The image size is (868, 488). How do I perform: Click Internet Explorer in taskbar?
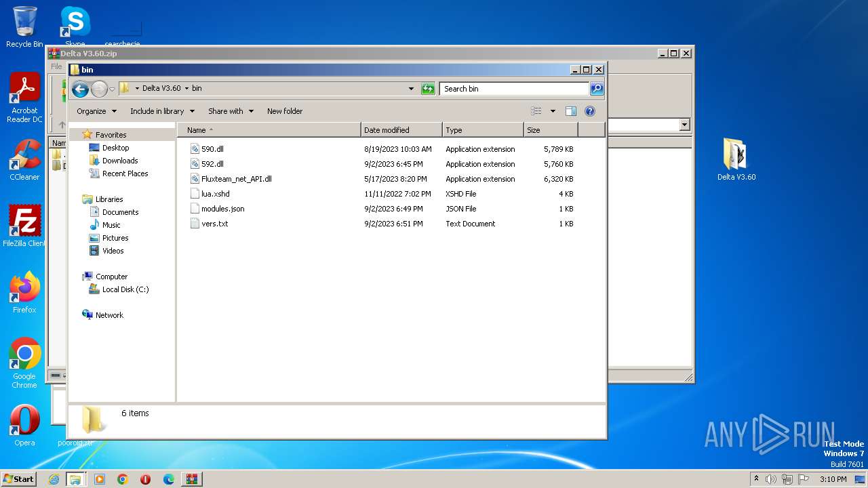click(x=54, y=479)
